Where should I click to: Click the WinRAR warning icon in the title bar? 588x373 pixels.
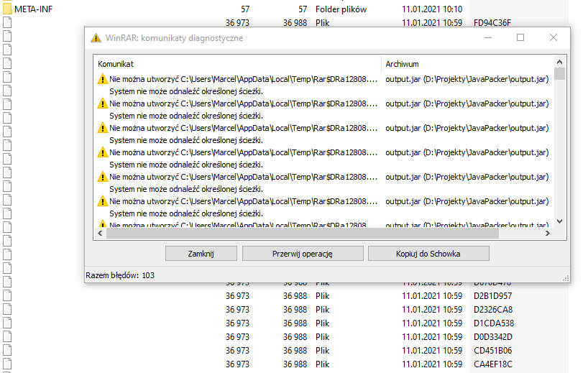pos(96,38)
